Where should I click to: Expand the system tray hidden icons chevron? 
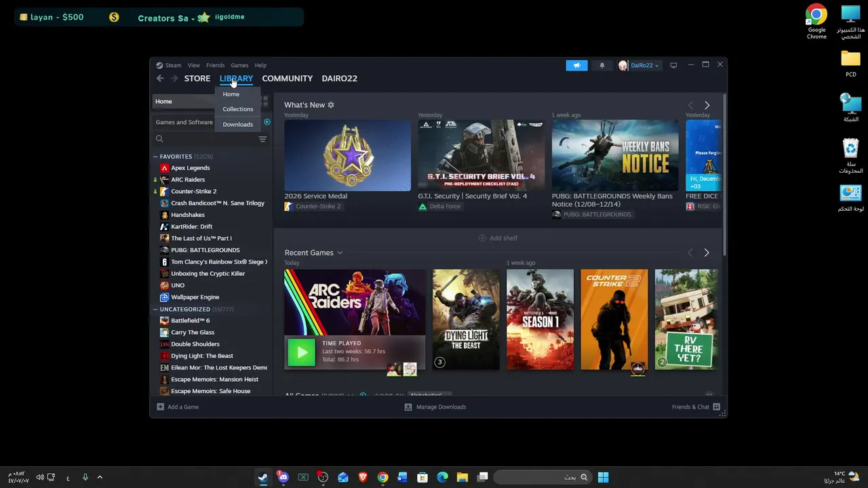pyautogui.click(x=99, y=477)
